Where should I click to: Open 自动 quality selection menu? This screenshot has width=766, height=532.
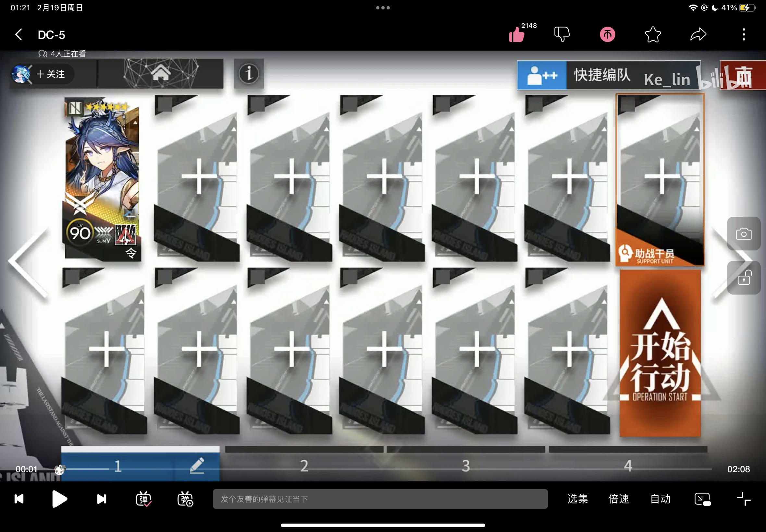coord(660,499)
